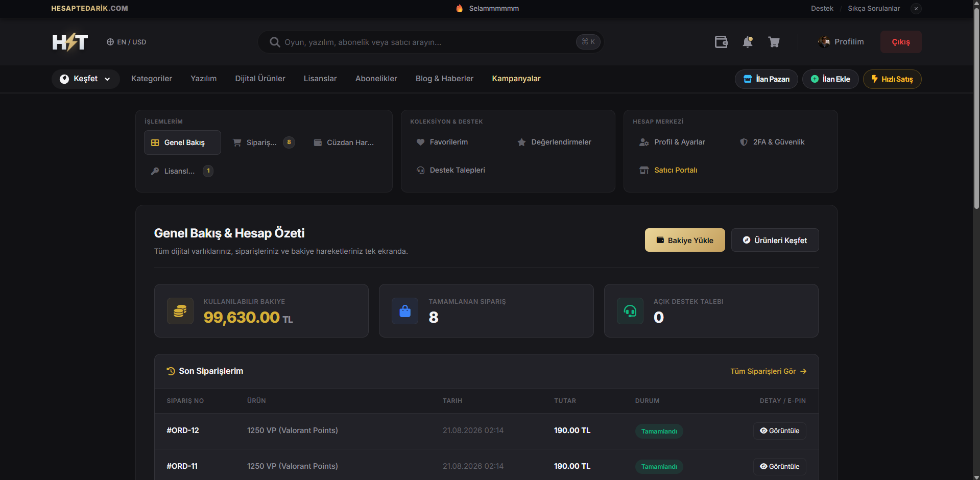Open the Kampanyalar menu item
The image size is (980, 480).
[516, 79]
